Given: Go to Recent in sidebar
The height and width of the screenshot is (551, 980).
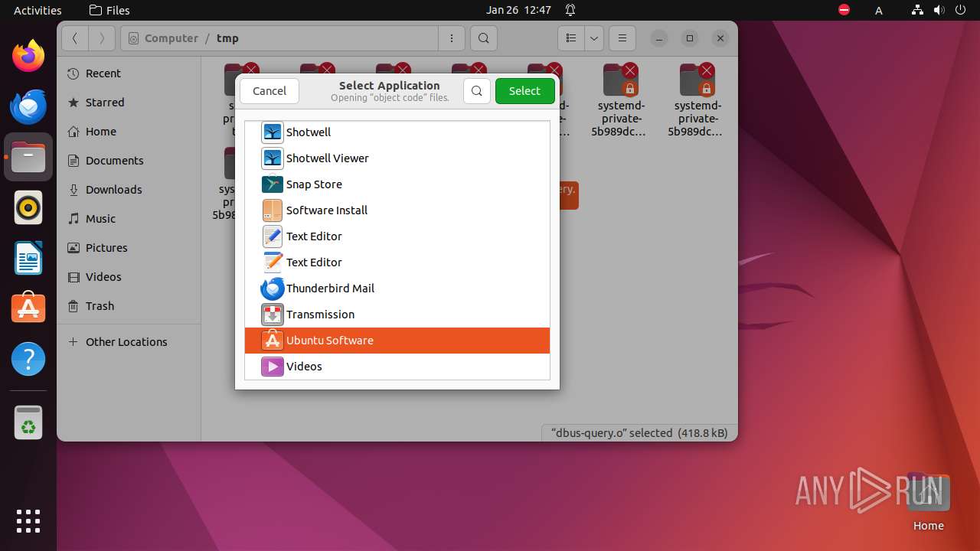Looking at the screenshot, I should [129, 73].
